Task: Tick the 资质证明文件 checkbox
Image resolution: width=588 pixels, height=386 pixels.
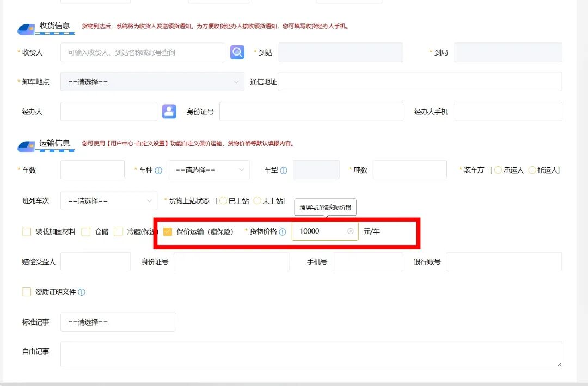Action: click(27, 292)
